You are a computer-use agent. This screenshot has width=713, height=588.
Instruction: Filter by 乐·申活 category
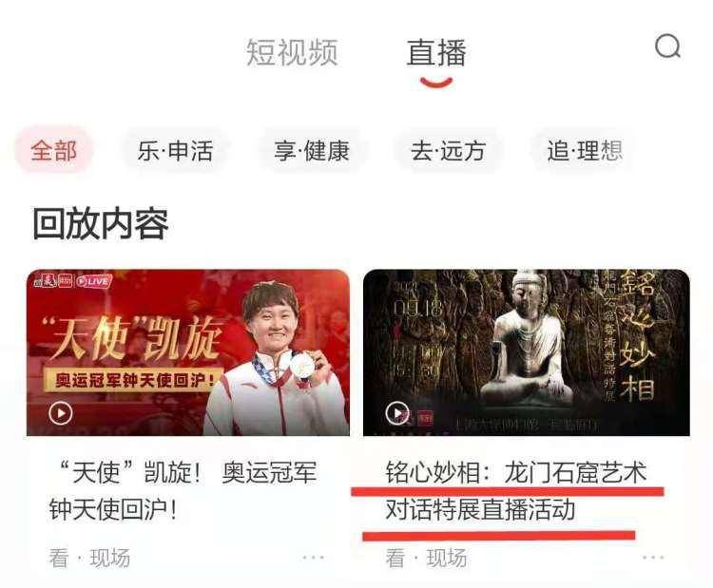tap(176, 150)
